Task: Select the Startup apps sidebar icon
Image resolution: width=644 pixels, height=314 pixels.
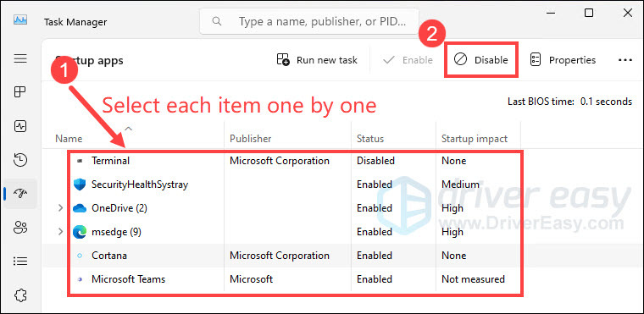Action: [20, 193]
